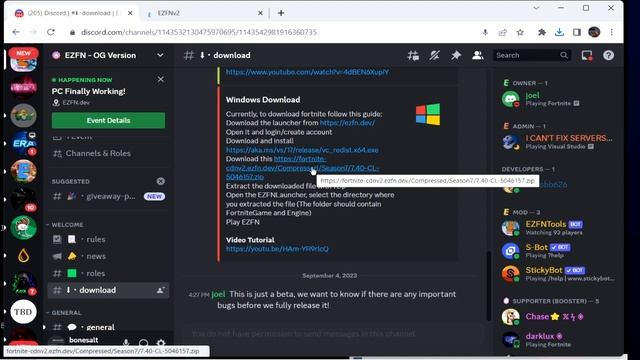This screenshot has width=640, height=360.
Task: Dismiss the Happening Now event banner
Action: [161, 79]
